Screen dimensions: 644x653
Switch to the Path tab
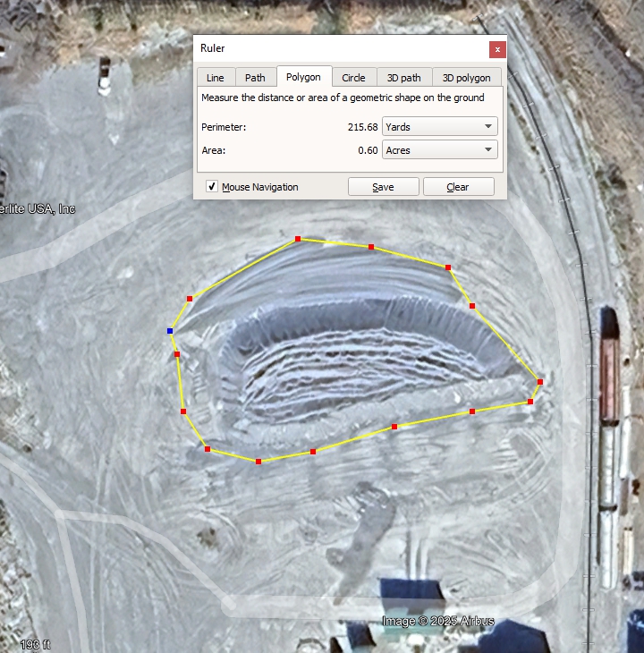(x=255, y=78)
